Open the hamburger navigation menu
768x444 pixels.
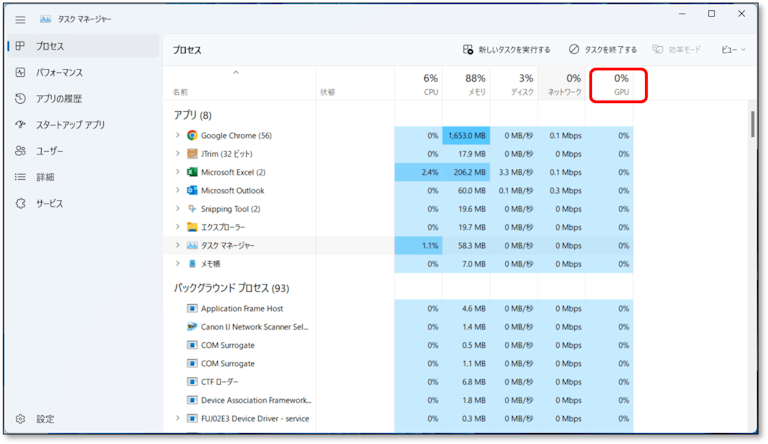coord(20,20)
